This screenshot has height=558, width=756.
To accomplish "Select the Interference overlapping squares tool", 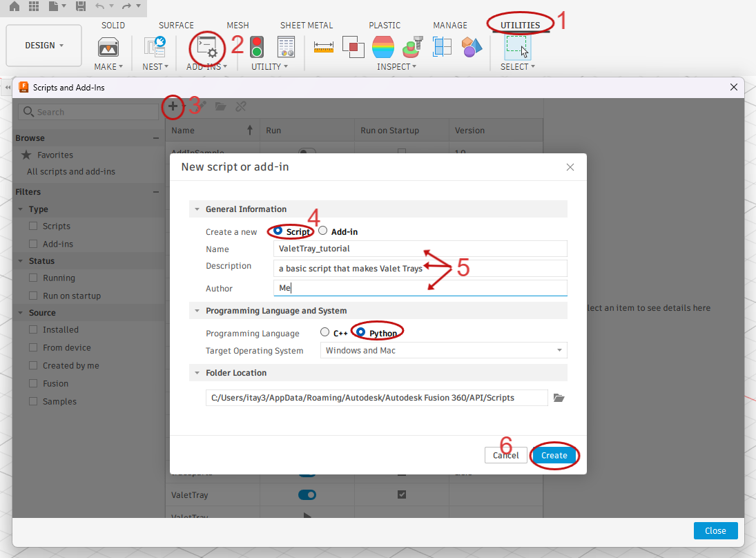I will click(x=353, y=47).
